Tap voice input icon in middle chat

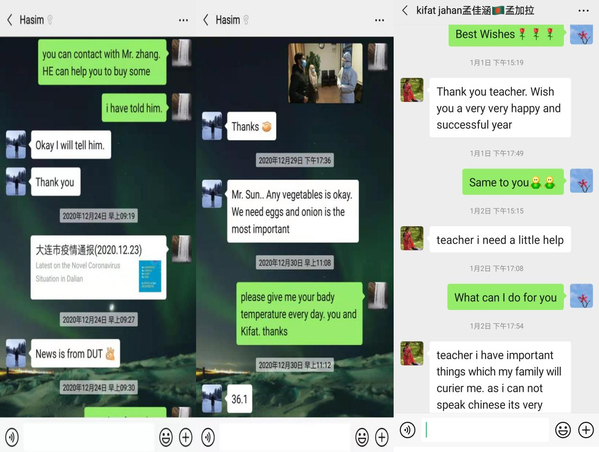click(208, 437)
